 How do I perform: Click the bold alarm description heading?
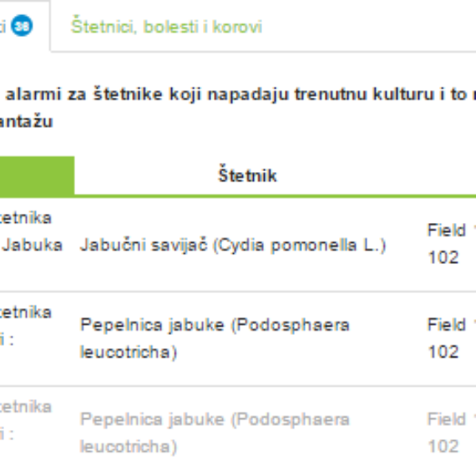click(238, 108)
